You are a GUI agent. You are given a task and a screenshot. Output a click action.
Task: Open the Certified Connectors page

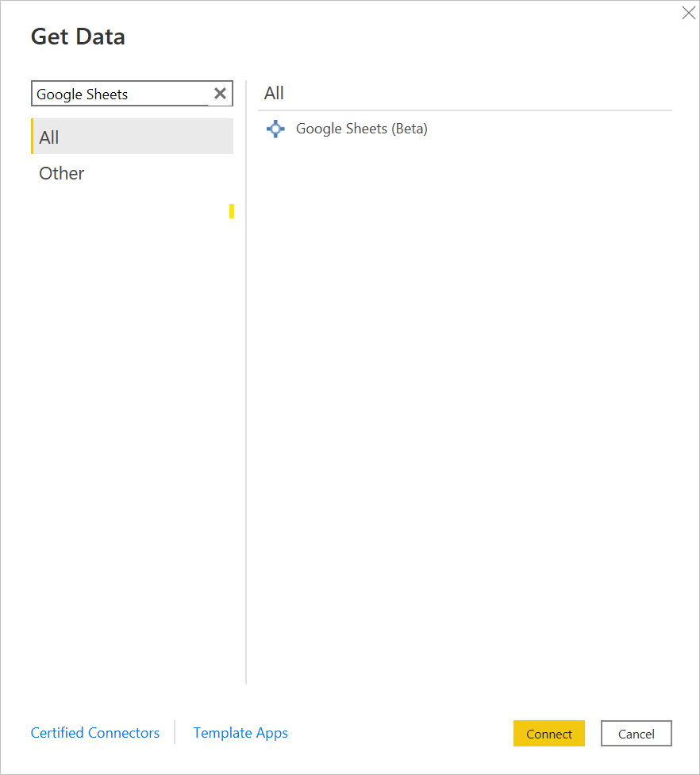tap(95, 733)
